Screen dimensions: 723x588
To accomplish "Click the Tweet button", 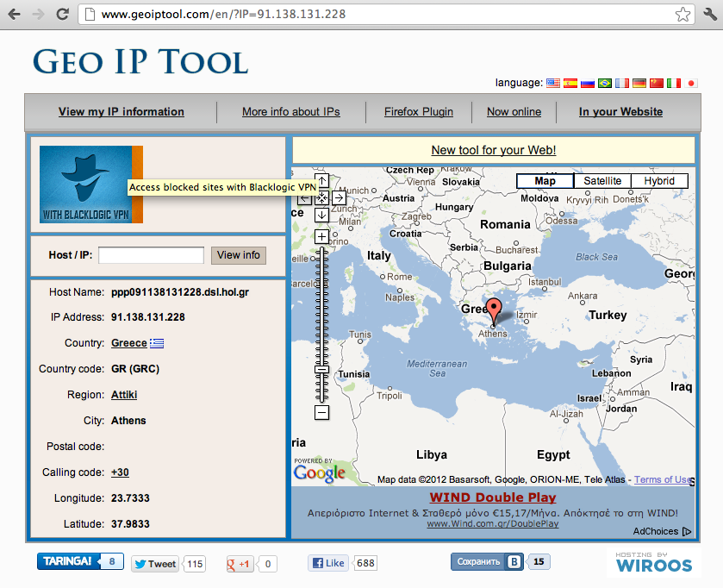I will click(x=155, y=564).
